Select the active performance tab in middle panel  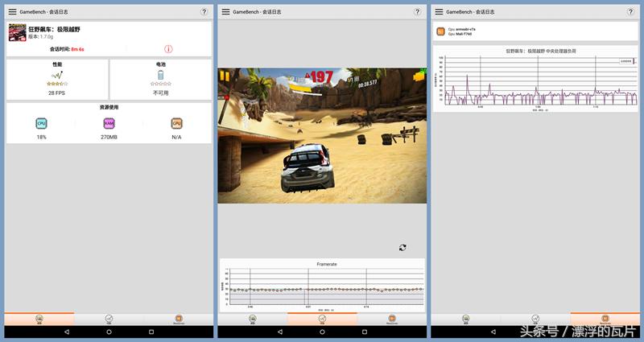[322, 319]
